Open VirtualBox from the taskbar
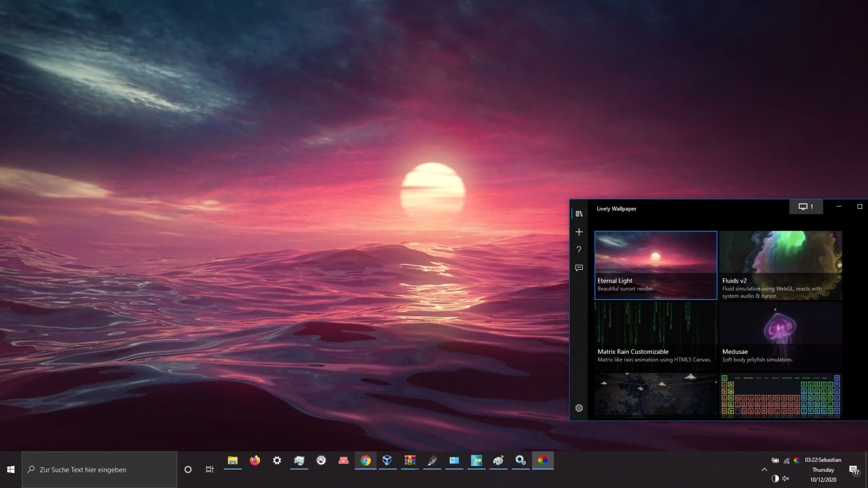The width and height of the screenshot is (868, 488). click(387, 460)
